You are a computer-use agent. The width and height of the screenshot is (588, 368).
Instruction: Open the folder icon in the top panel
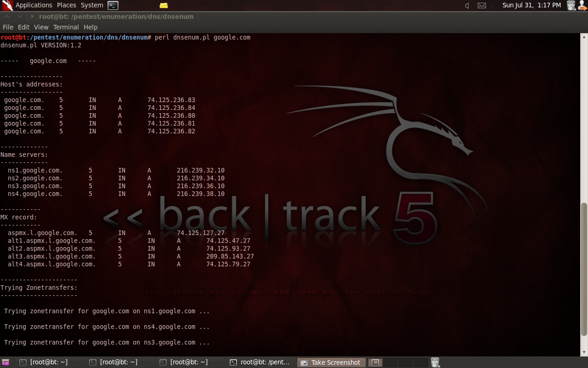pyautogui.click(x=163, y=6)
